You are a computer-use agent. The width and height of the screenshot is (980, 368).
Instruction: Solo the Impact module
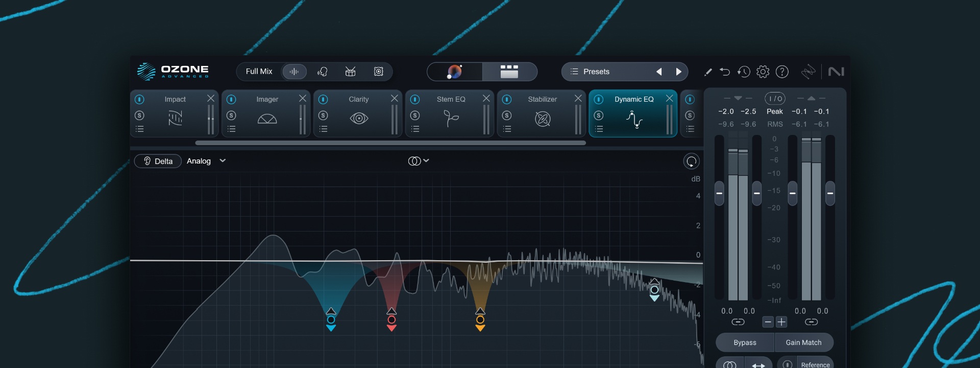[x=139, y=116]
